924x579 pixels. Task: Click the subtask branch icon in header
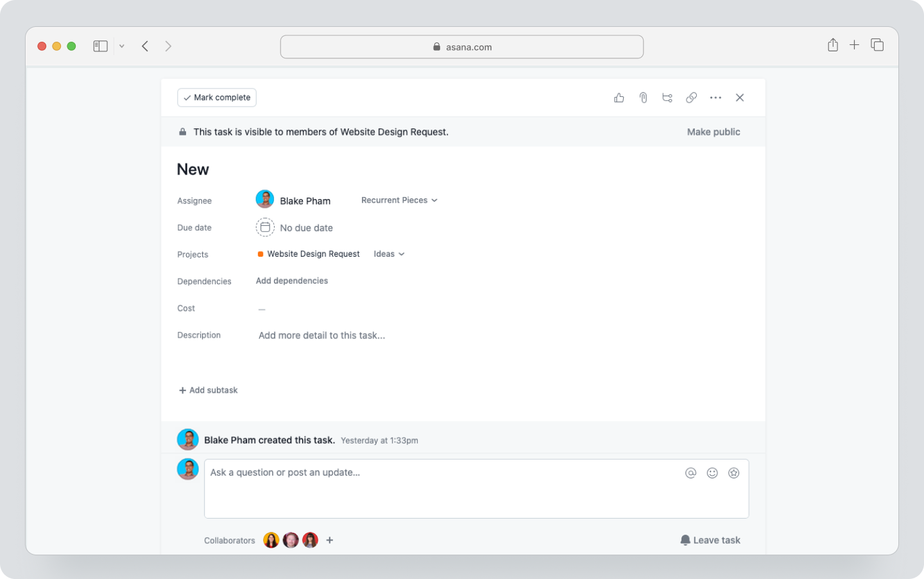[667, 98]
